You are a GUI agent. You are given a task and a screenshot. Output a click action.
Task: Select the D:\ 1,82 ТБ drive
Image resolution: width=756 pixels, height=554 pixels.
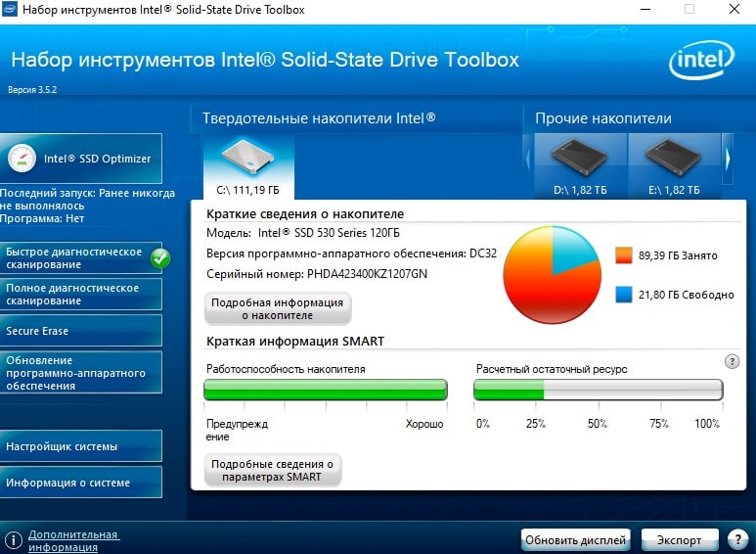pos(581,166)
